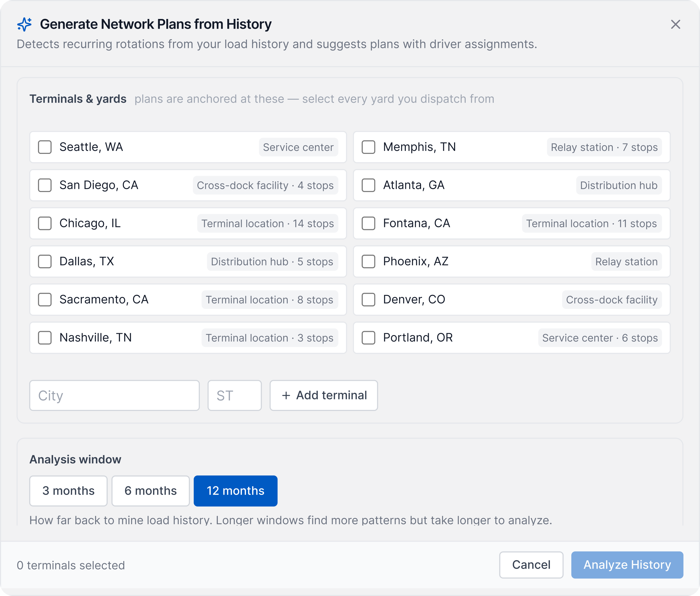
Task: Click the 'Service center · 6 stops' tag
Action: click(x=600, y=338)
